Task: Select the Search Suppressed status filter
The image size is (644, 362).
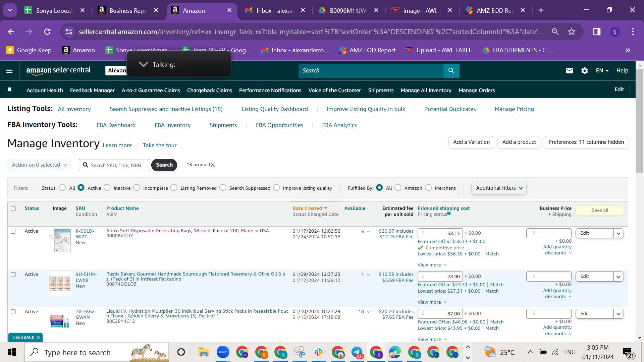Action: coord(223,188)
